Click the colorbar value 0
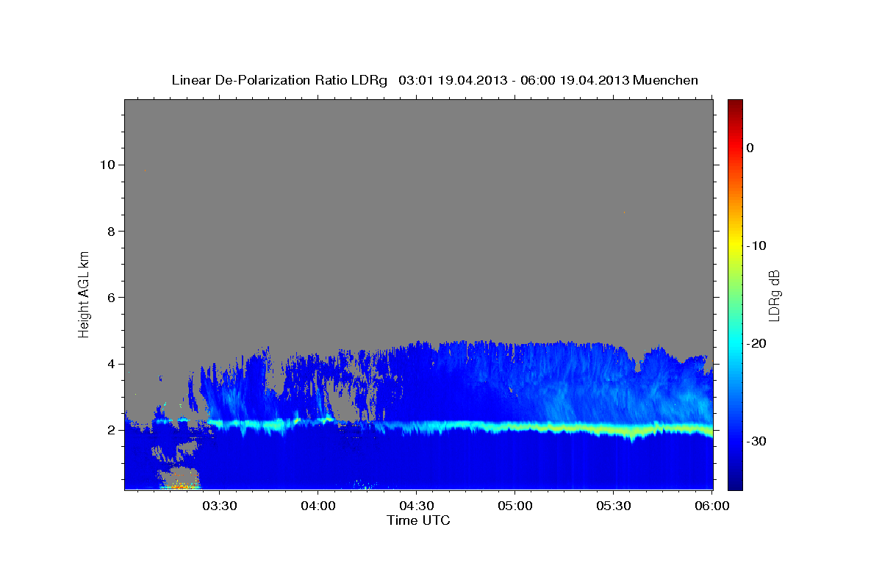The height and width of the screenshot is (588, 882). pyautogui.click(x=750, y=148)
